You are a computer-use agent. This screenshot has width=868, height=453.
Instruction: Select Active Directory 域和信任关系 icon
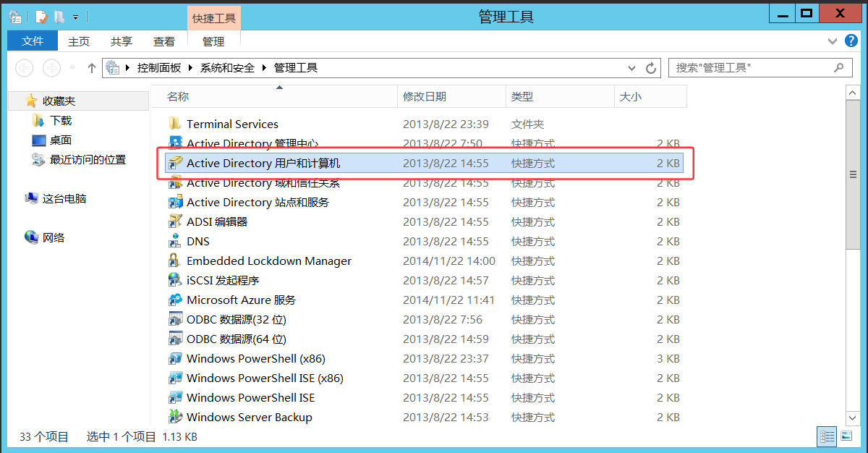[x=174, y=182]
